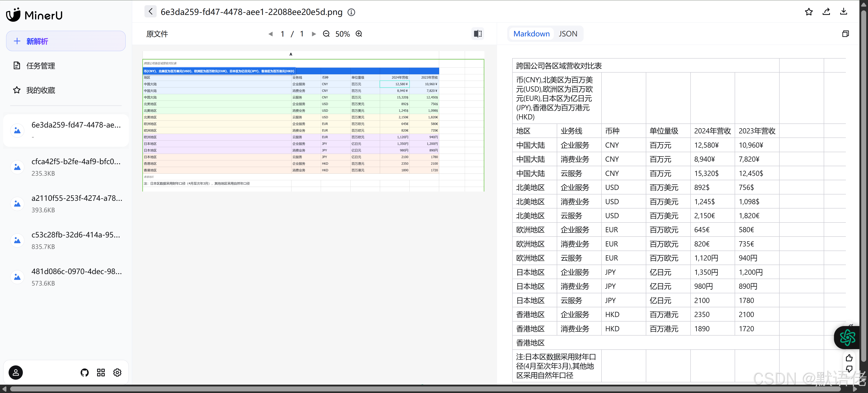Switch to the Markdown tab
Viewport: 868px width, 393px height.
531,34
